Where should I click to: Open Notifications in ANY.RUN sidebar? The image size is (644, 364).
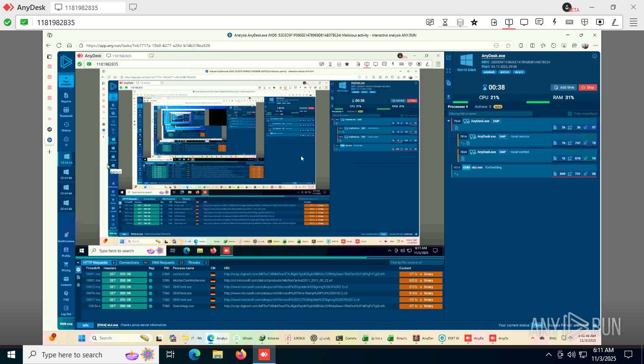(66, 237)
